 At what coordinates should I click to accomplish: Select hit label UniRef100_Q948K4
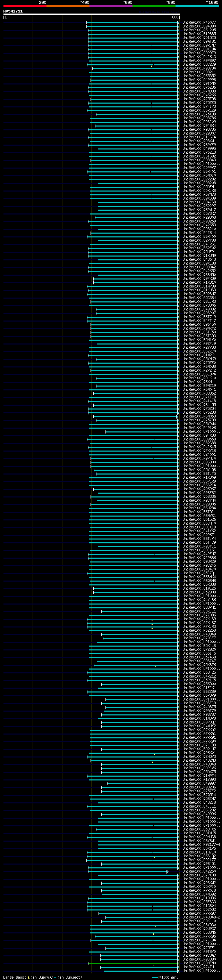click(x=199, y=125)
